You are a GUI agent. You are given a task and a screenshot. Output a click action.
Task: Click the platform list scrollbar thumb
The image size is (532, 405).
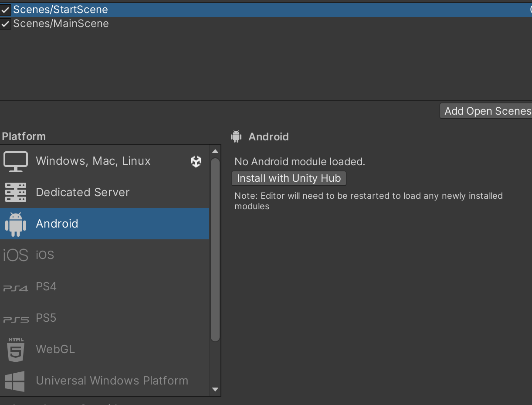click(x=215, y=249)
